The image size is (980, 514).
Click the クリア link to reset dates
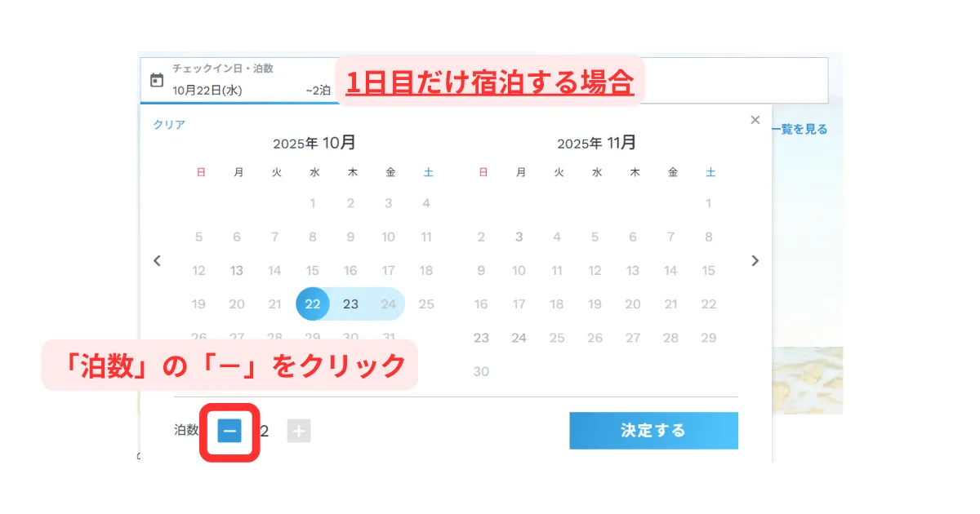pos(169,125)
